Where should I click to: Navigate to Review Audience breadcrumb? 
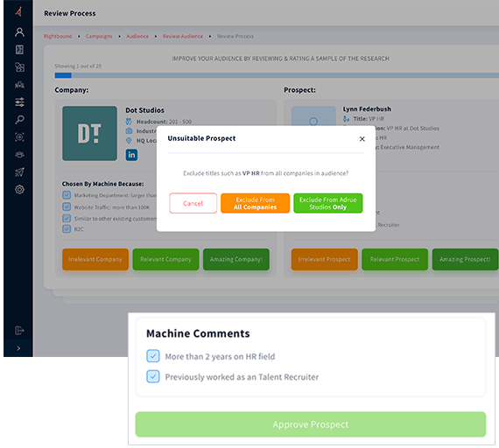click(x=183, y=36)
